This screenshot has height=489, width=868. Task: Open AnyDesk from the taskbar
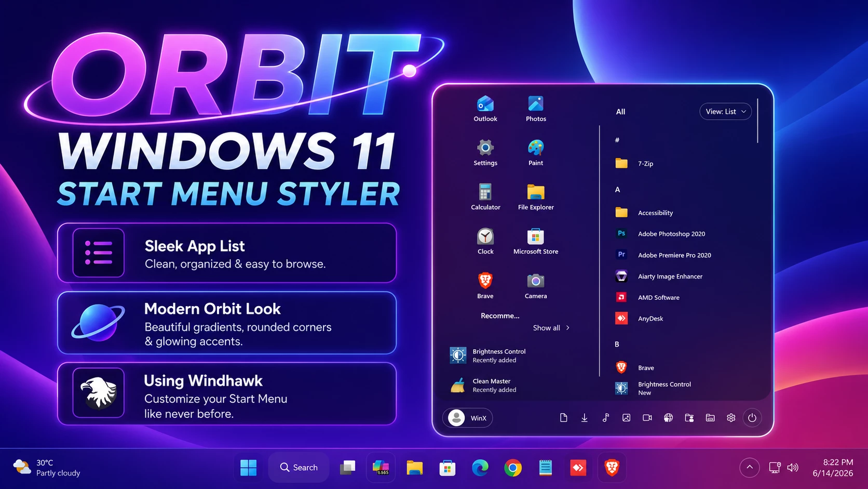pyautogui.click(x=578, y=468)
